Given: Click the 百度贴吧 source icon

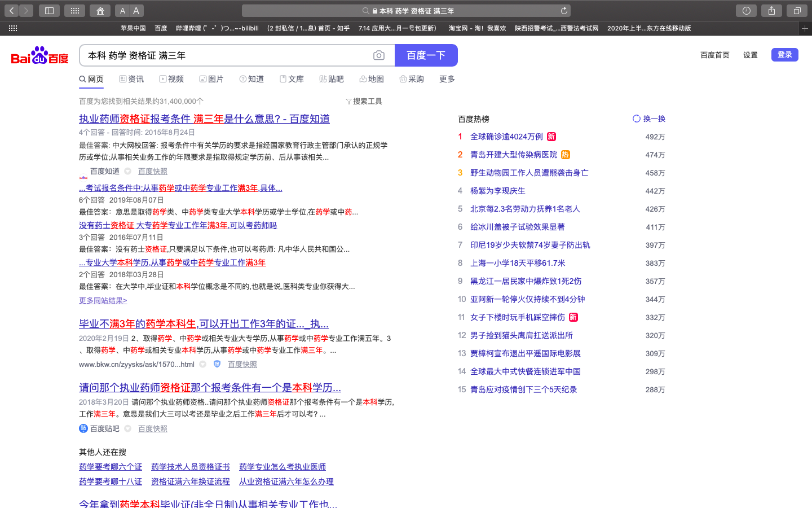Looking at the screenshot, I should tap(83, 429).
